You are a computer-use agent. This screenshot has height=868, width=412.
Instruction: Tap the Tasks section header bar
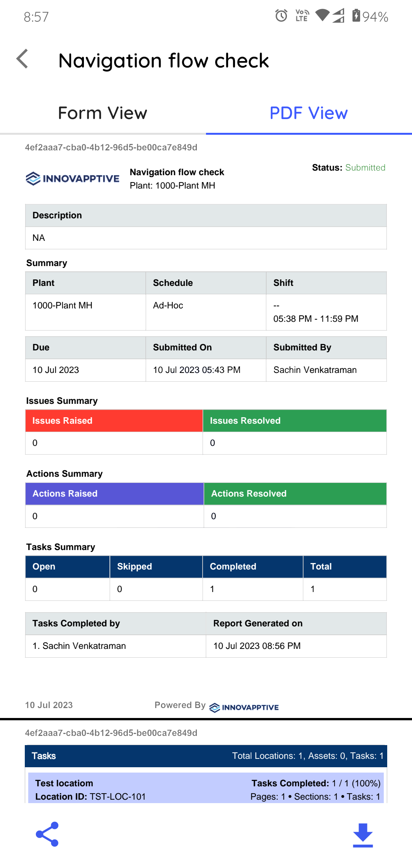(x=206, y=756)
